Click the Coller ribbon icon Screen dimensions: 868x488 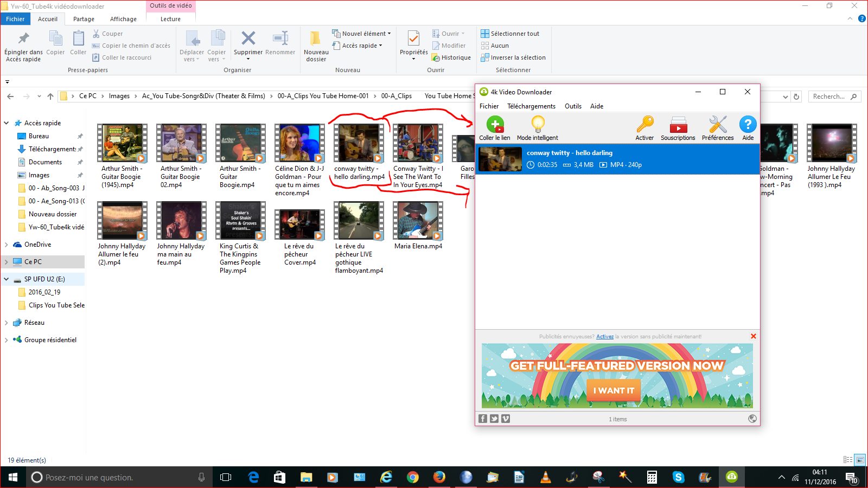coord(78,43)
